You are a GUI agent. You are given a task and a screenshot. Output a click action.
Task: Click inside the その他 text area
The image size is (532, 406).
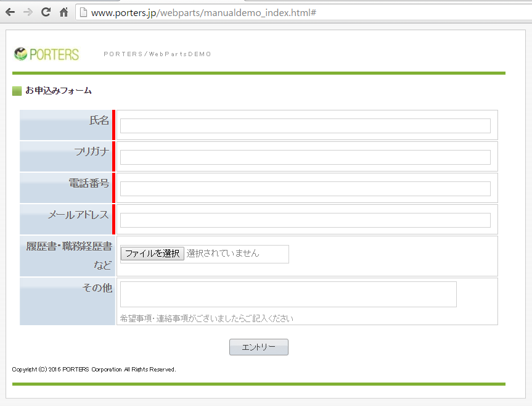click(288, 294)
